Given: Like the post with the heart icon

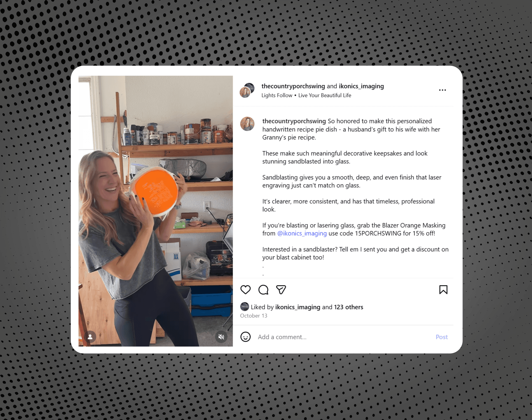Looking at the screenshot, I should coord(246,290).
